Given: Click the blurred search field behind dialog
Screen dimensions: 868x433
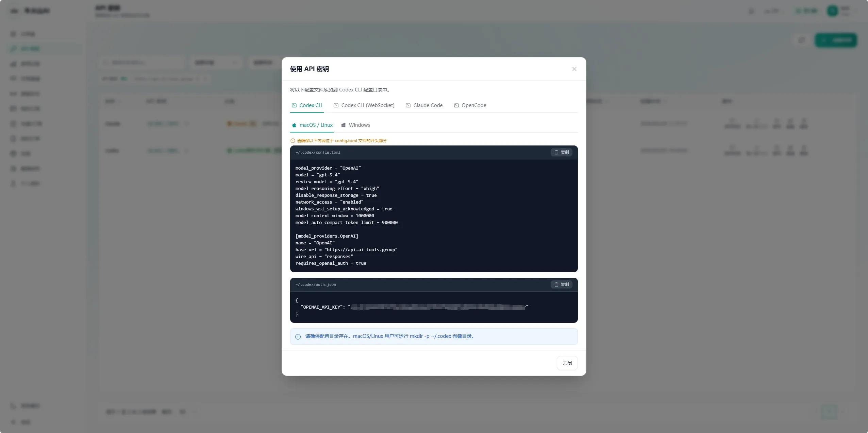Looking at the screenshot, I should (x=143, y=63).
